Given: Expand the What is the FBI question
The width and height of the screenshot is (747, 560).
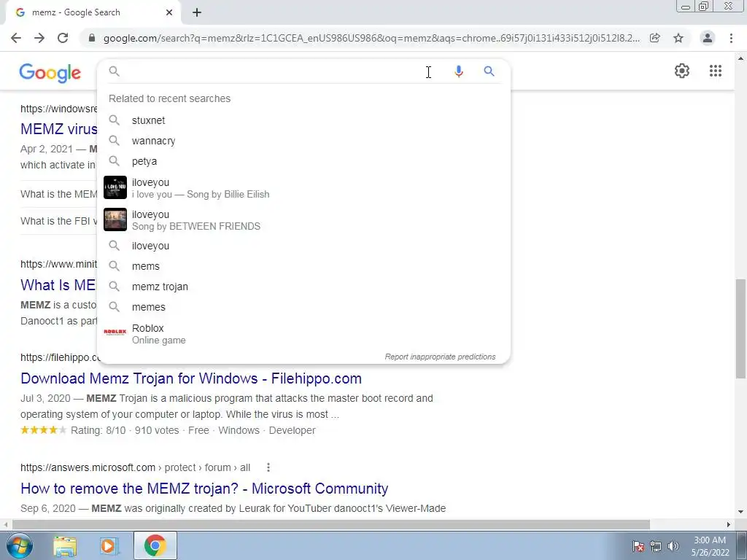Looking at the screenshot, I should [58, 221].
